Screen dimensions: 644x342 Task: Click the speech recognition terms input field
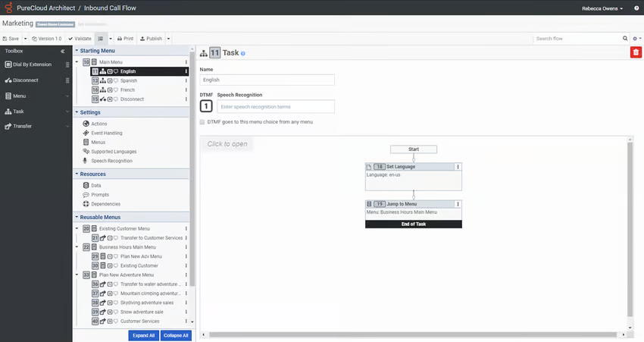(x=275, y=106)
